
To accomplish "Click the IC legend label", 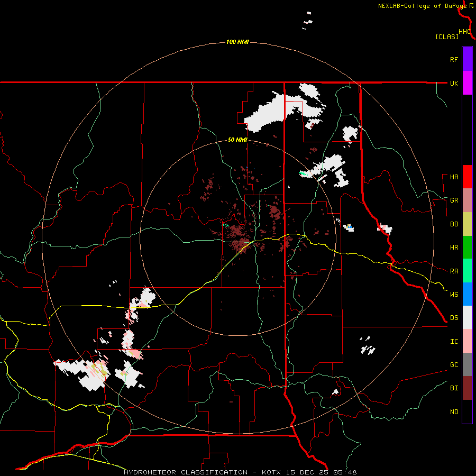I will 454,342.
